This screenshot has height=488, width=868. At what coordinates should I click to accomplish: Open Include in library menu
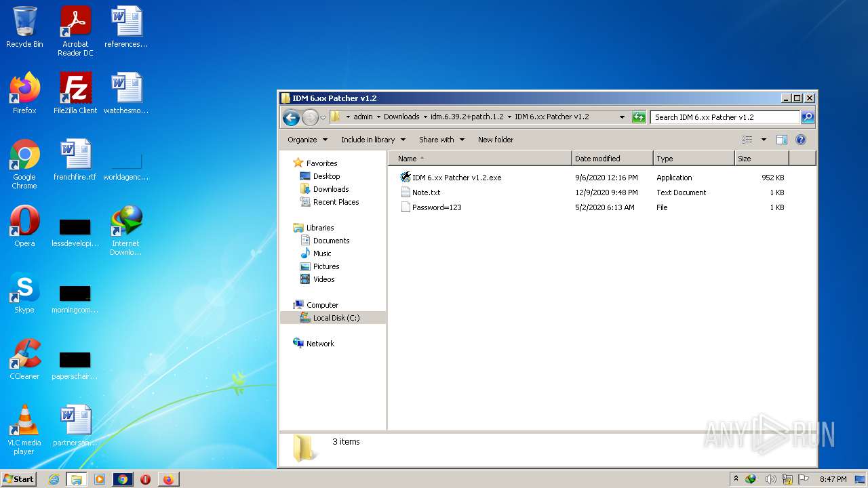point(373,140)
